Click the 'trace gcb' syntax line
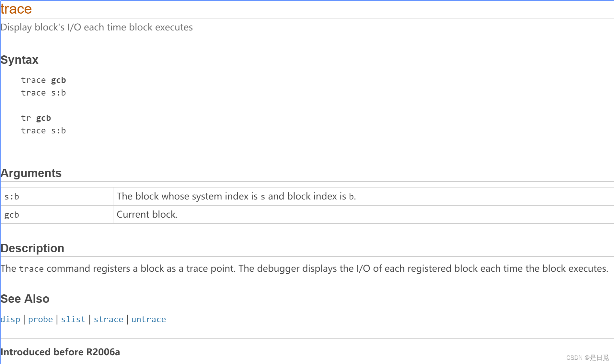Viewport: 614px width, 364px height. 43,80
